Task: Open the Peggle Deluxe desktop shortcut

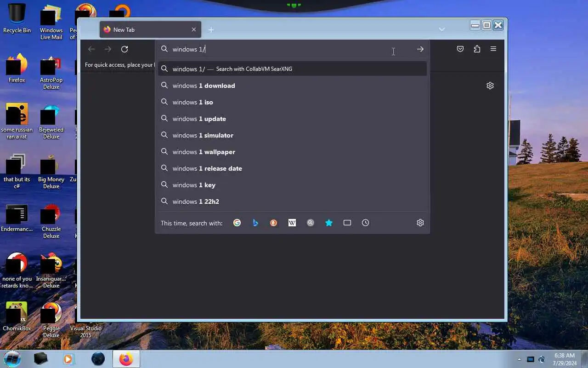Action: 51,320
